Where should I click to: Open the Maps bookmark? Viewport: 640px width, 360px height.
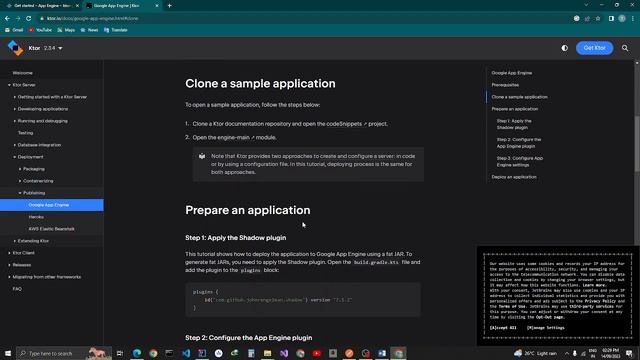tap(66, 30)
